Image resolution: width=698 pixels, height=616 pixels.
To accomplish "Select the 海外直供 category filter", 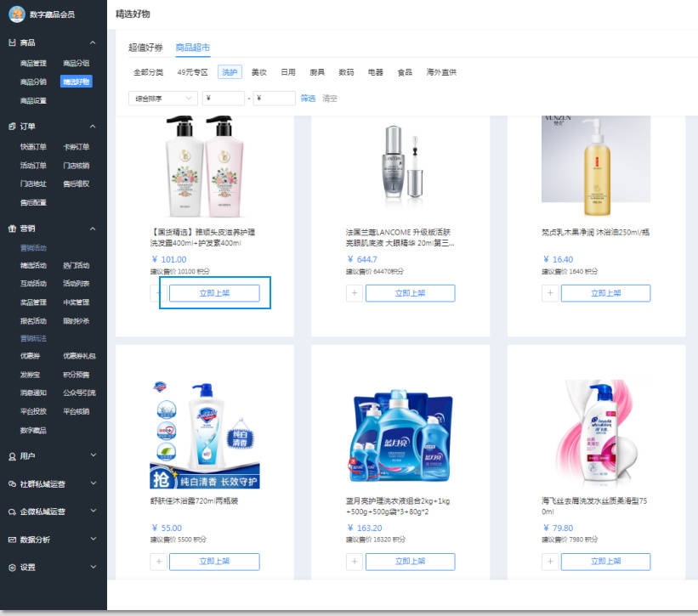I will coord(441,72).
